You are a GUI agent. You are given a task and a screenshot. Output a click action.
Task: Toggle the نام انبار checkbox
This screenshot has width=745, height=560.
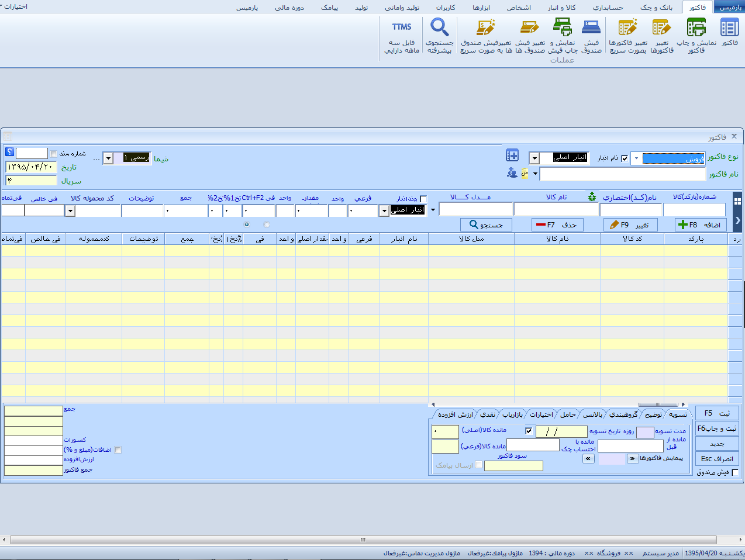[625, 158]
